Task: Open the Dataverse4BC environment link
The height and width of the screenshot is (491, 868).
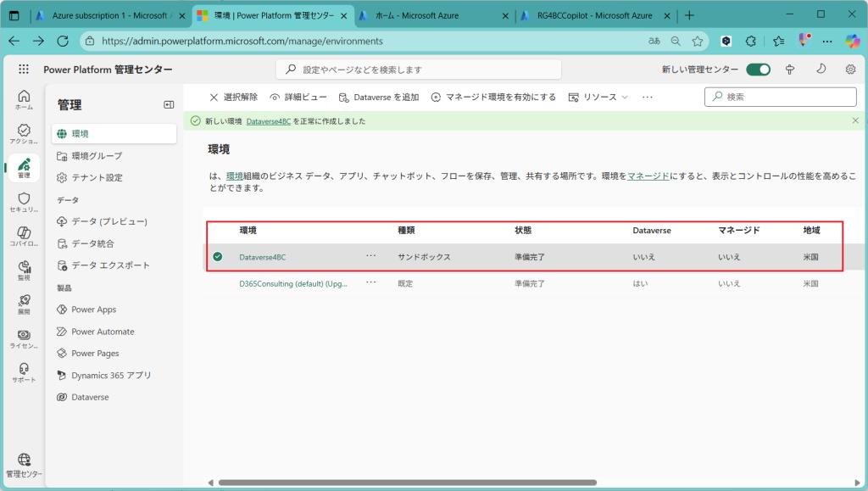Action: coord(263,257)
